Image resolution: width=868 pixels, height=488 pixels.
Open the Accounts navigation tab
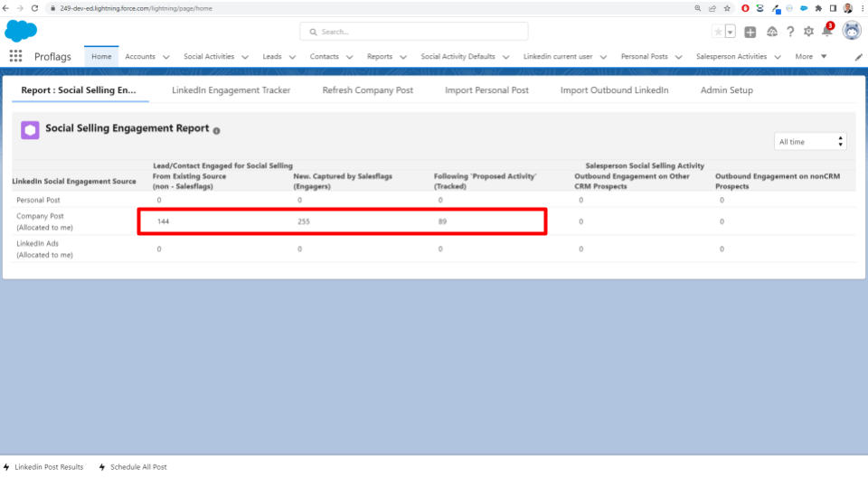[x=140, y=56]
